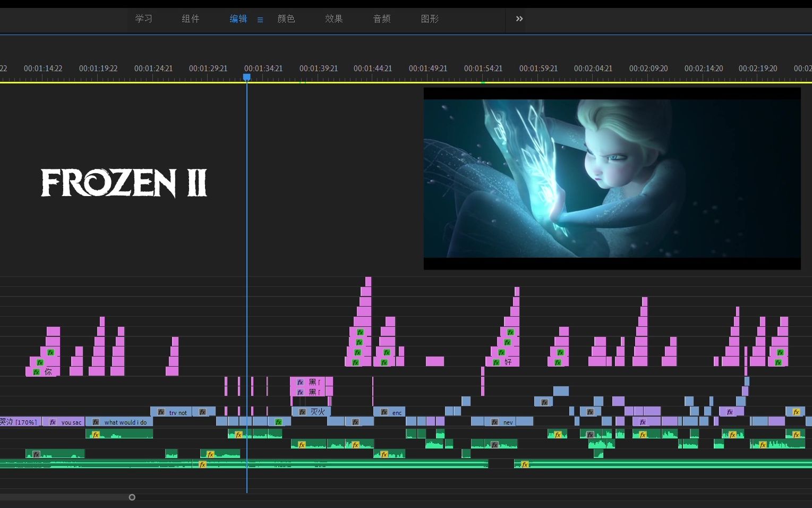Select the 编辑 workspace tab
The width and height of the screenshot is (812, 508).
click(238, 19)
